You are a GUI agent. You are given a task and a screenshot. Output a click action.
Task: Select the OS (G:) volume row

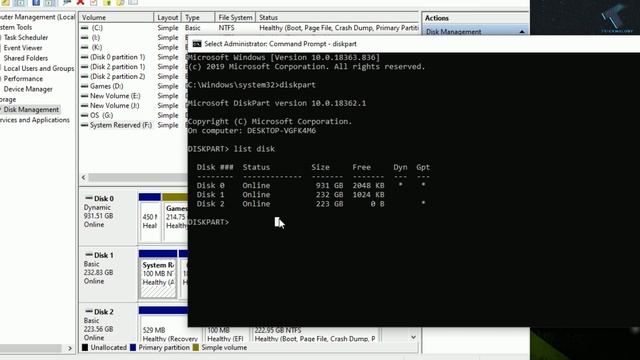click(102, 116)
